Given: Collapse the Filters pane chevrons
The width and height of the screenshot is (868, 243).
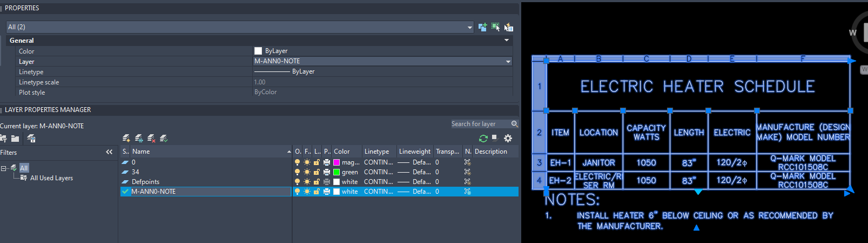Looking at the screenshot, I should tap(109, 152).
